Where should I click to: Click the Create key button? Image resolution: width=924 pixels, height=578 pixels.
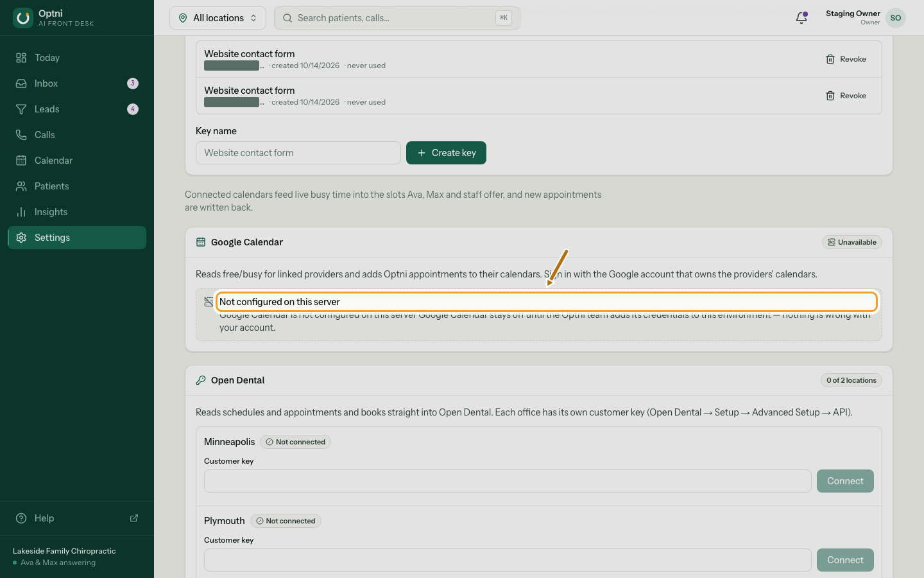pos(446,153)
